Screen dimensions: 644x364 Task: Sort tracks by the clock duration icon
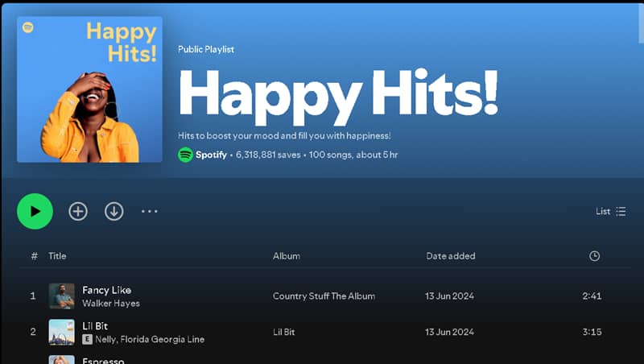coord(594,256)
